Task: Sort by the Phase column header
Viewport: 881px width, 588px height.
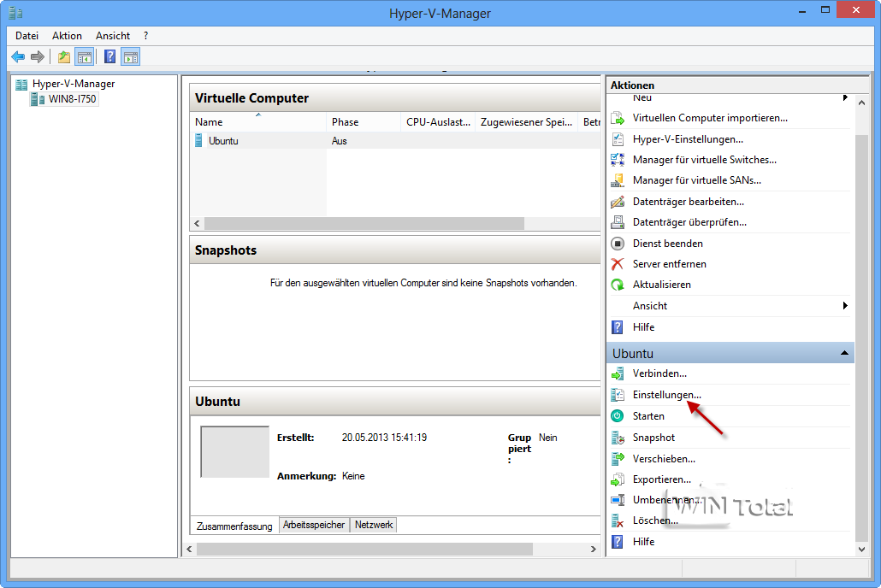Action: coord(363,122)
